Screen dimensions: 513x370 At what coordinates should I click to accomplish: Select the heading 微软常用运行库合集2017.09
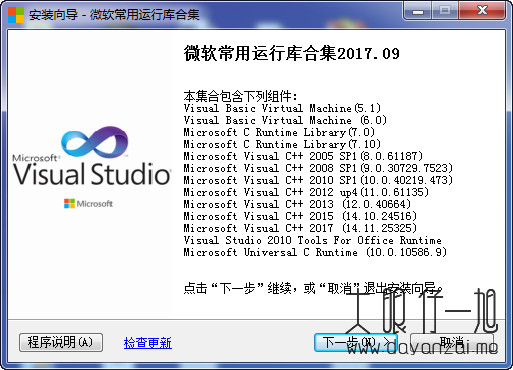pyautogui.click(x=291, y=54)
